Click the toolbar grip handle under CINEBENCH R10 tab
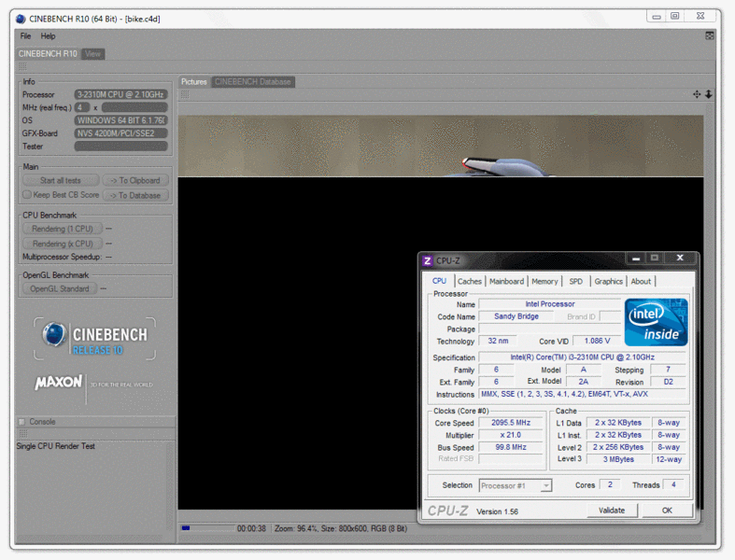Image resolution: width=735 pixels, height=560 pixels. (22, 66)
